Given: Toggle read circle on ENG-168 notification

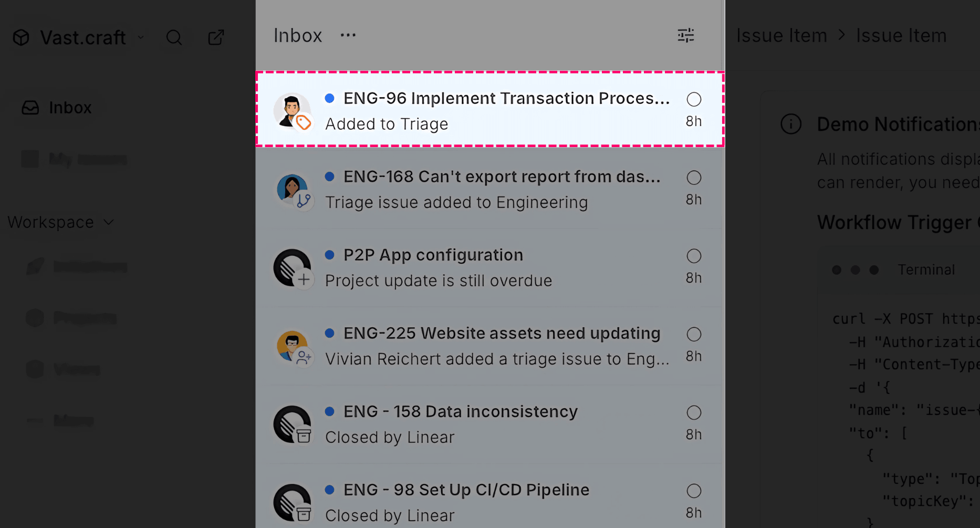Looking at the screenshot, I should click(x=694, y=178).
